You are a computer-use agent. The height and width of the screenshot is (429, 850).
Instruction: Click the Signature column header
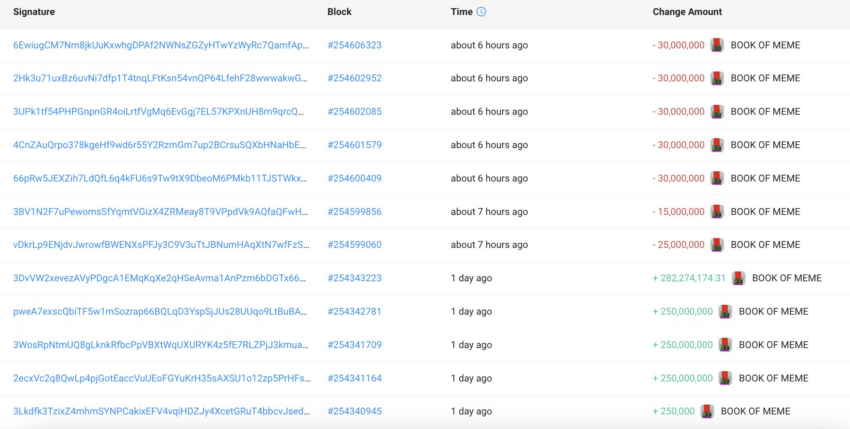point(34,12)
